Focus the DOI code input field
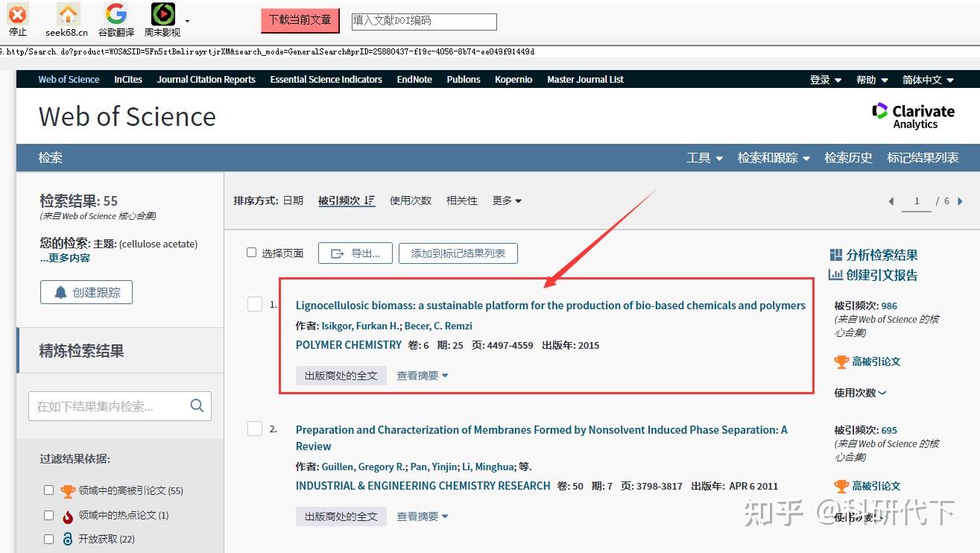Image resolution: width=980 pixels, height=553 pixels. [424, 22]
